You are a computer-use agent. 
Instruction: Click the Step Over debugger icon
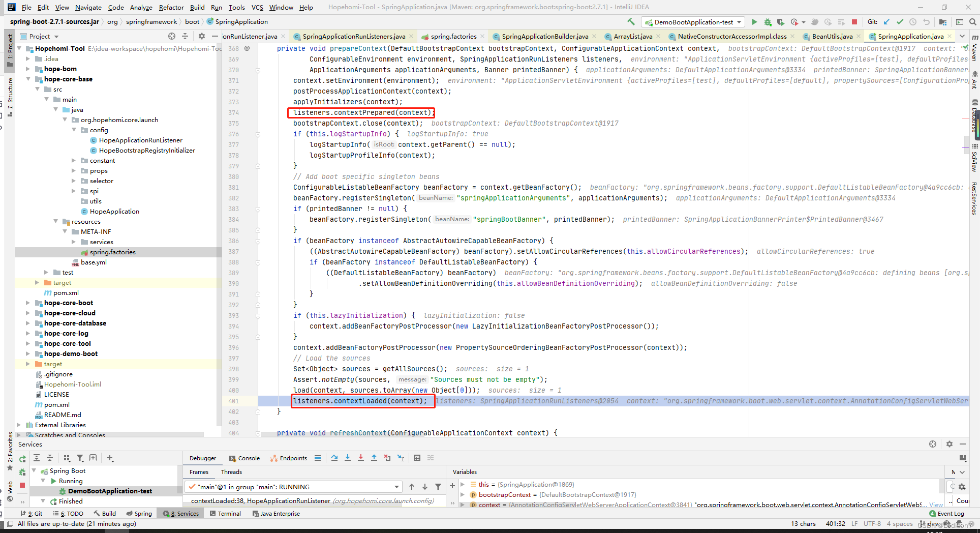334,458
